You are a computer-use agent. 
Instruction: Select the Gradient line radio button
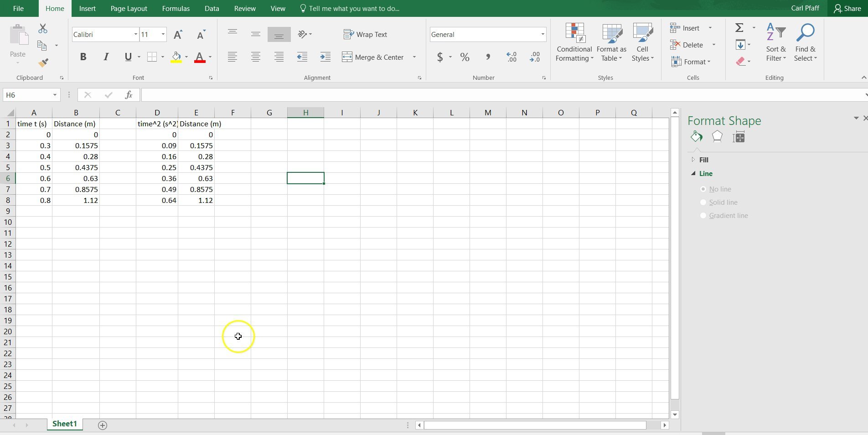tap(703, 215)
